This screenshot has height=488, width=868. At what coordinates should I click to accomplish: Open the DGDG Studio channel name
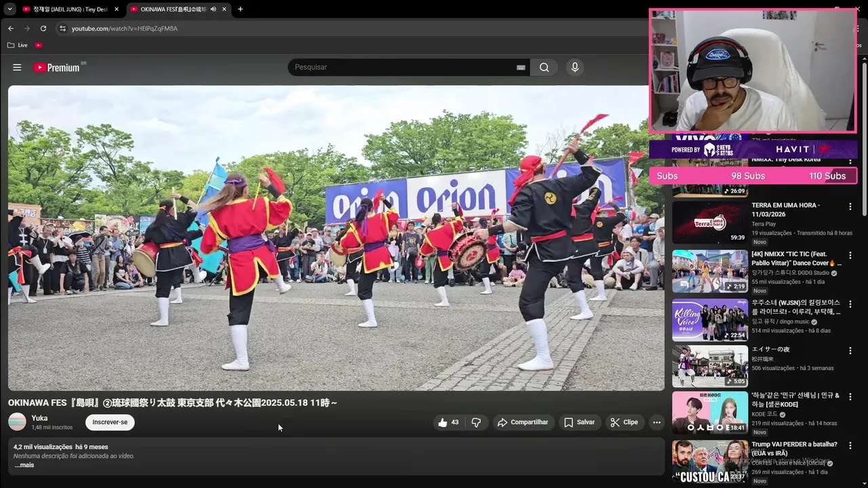(x=791, y=273)
